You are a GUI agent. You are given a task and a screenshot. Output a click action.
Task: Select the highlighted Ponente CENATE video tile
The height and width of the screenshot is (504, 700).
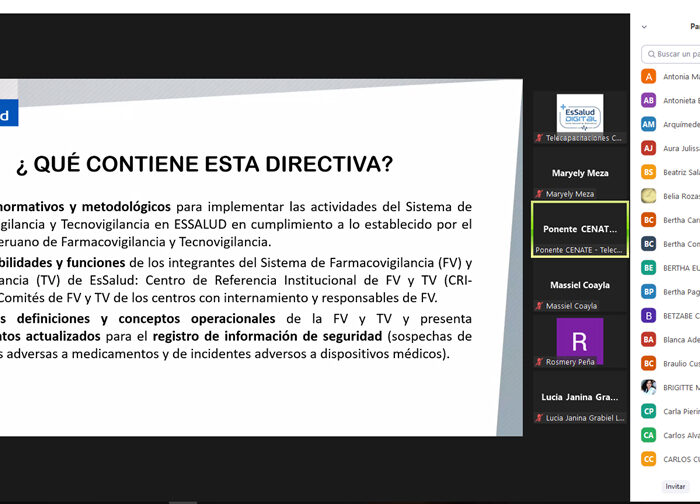[x=580, y=229]
